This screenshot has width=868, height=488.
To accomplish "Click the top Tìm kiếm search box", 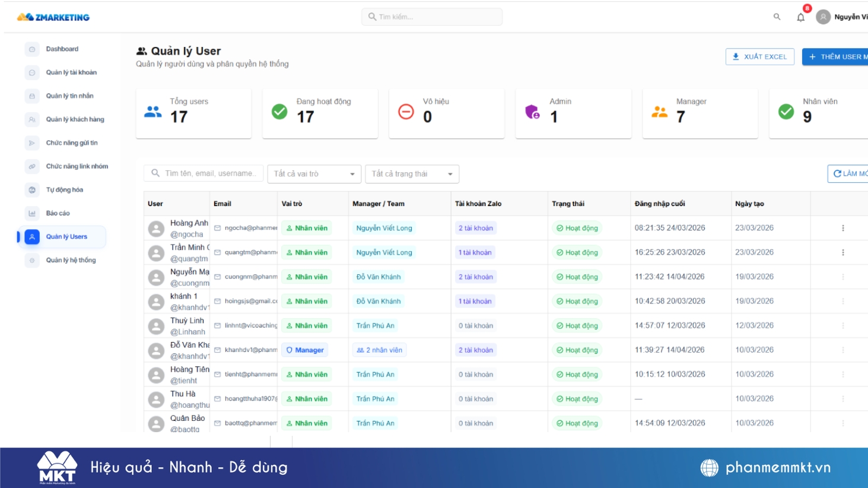I will (432, 17).
